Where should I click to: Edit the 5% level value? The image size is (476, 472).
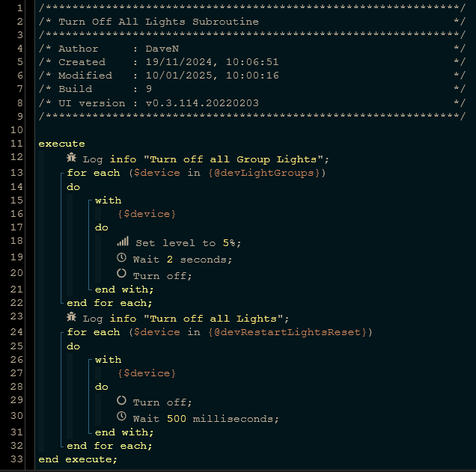[x=228, y=243]
